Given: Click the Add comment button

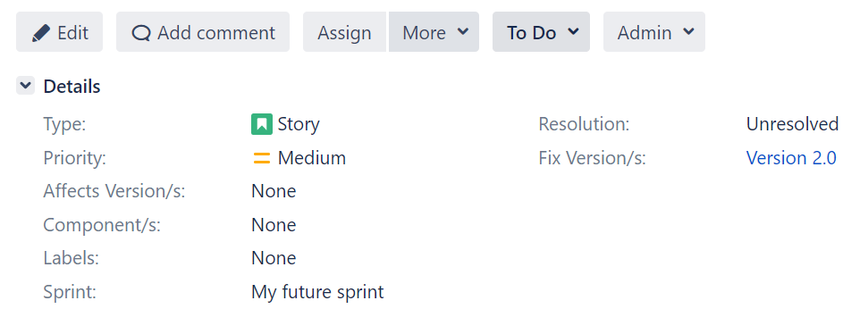Looking at the screenshot, I should (x=203, y=32).
